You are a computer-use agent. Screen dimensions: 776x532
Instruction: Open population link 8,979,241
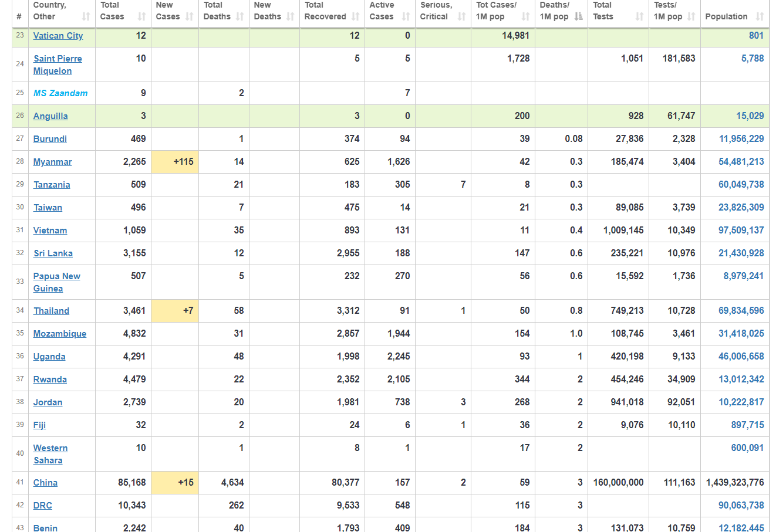744,276
